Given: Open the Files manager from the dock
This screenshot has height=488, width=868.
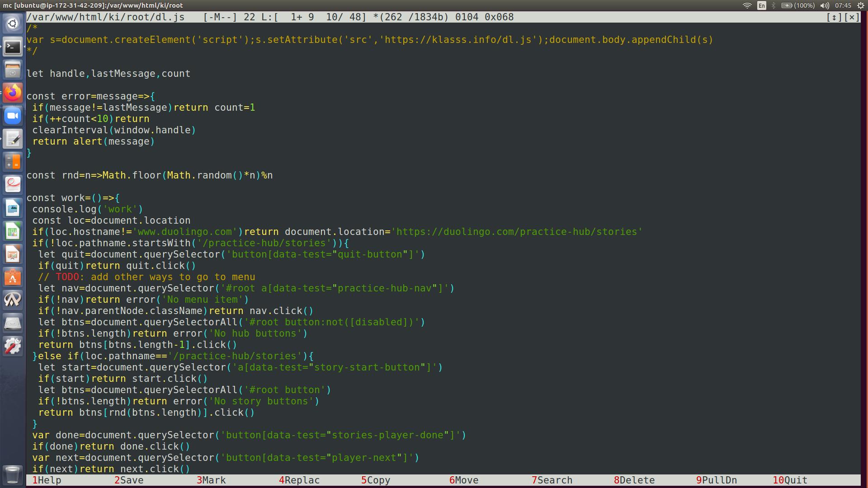Looking at the screenshot, I should point(13,70).
